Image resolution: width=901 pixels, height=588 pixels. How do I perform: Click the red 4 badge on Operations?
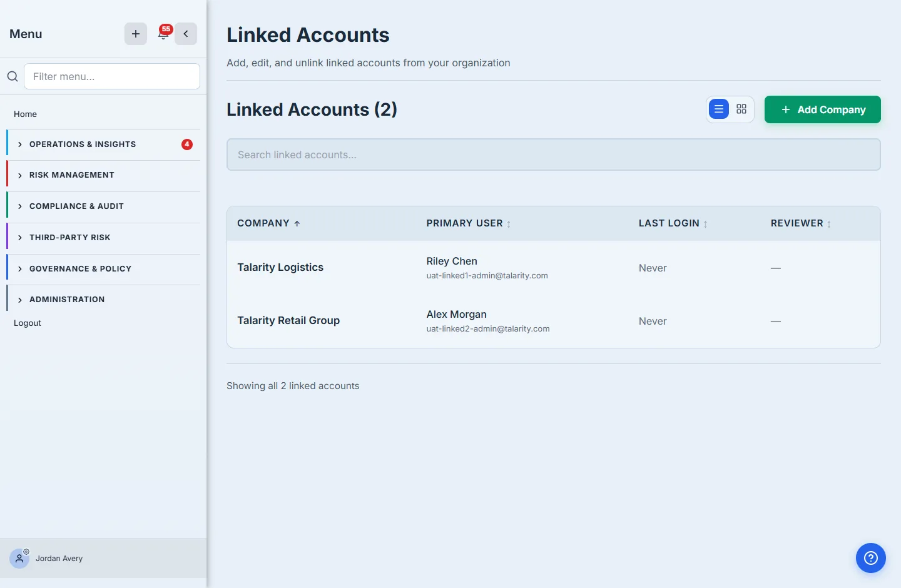pyautogui.click(x=187, y=144)
